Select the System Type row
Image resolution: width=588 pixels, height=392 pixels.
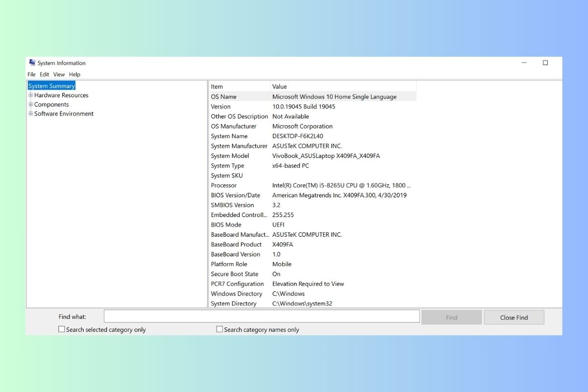[x=313, y=166]
